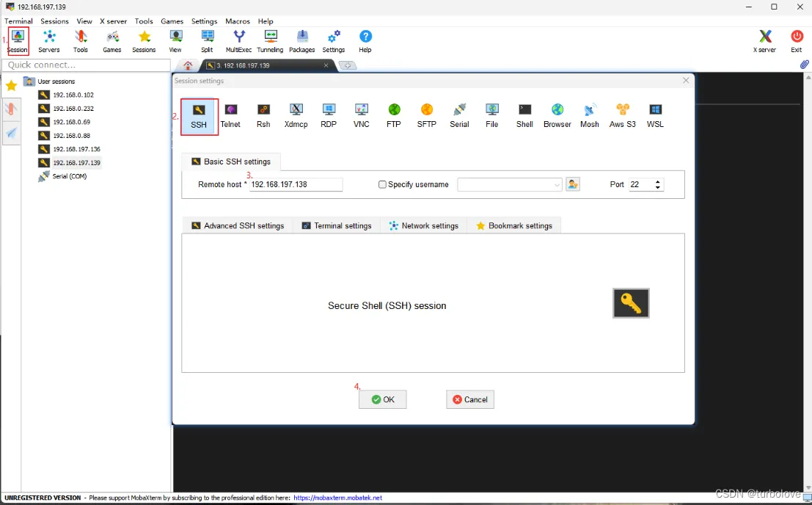
Task: Open the Settings gears toolbar icon
Action: click(334, 41)
